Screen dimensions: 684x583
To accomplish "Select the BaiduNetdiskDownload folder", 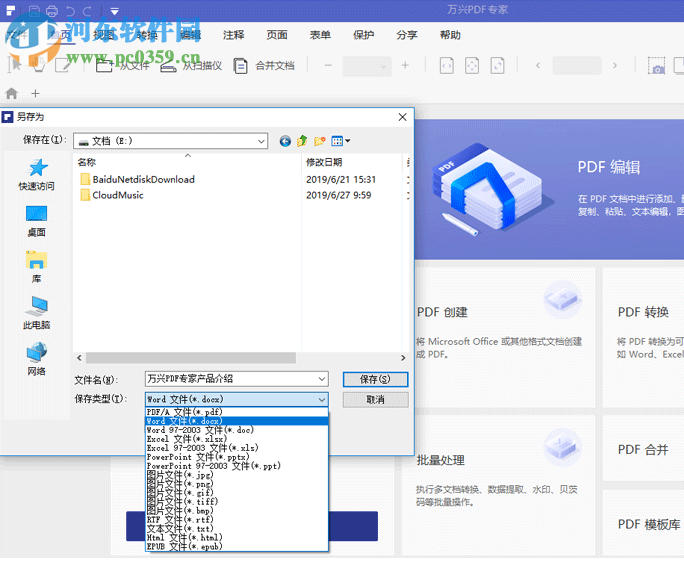I will pos(138,179).
